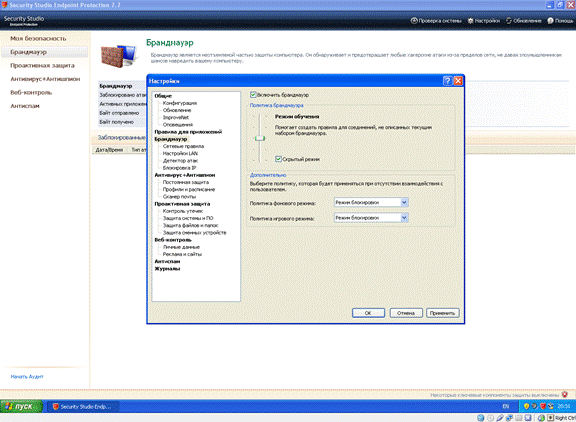Click the Начать Аудит link
The width and height of the screenshot is (576, 422).
[x=27, y=376]
